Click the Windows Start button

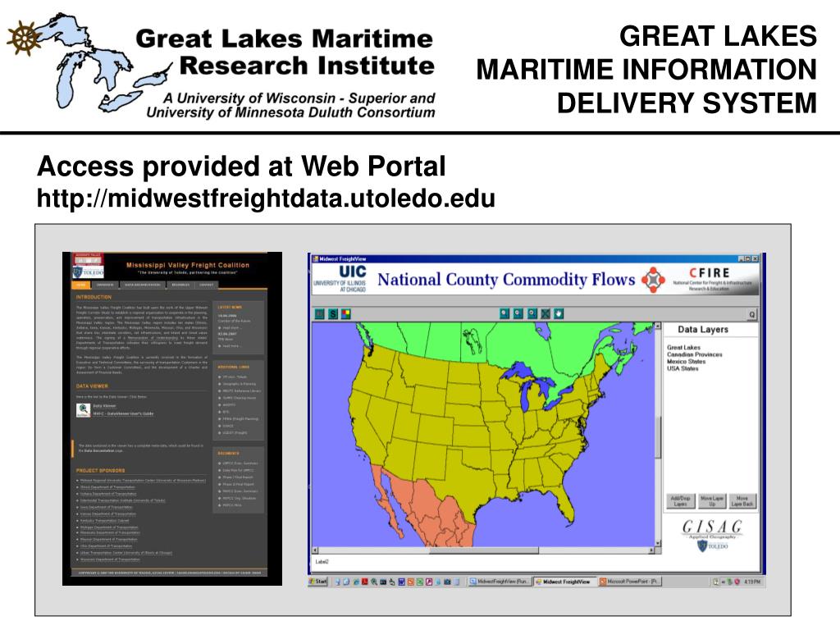(318, 582)
